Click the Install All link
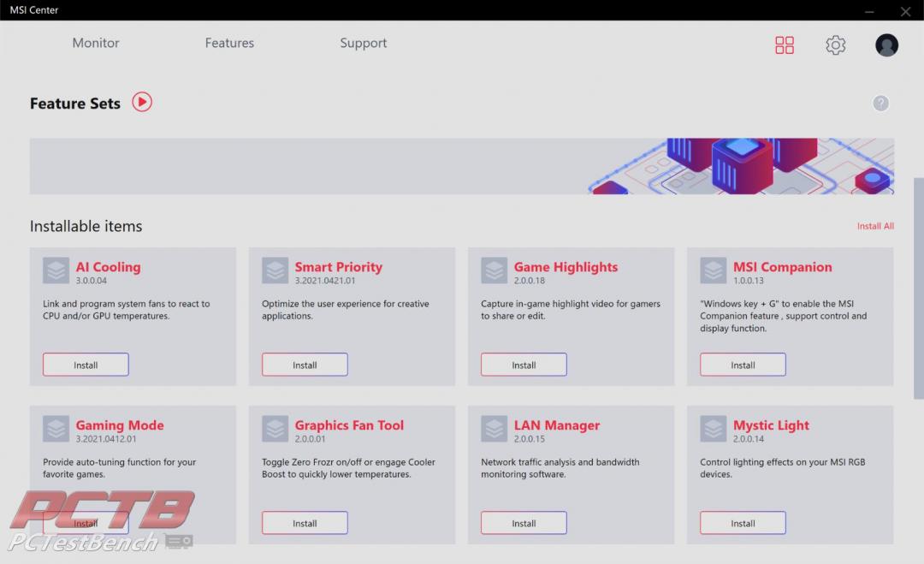The width and height of the screenshot is (924, 564). 875,226
